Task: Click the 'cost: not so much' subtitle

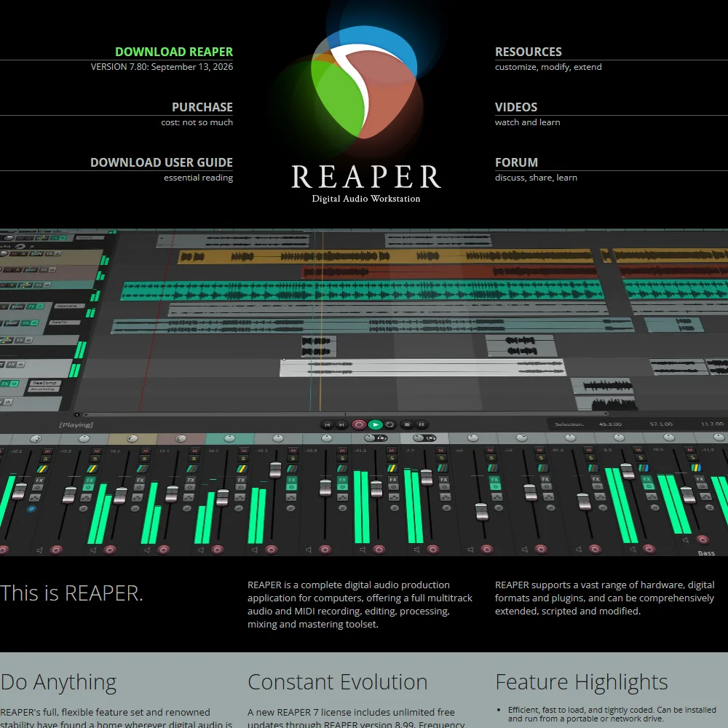Action: pos(197,122)
